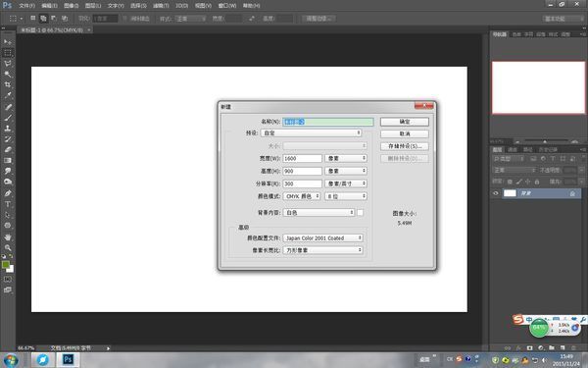The image size is (588, 368).
Task: Open the CMYK color mode dropdown
Action: [x=302, y=196]
